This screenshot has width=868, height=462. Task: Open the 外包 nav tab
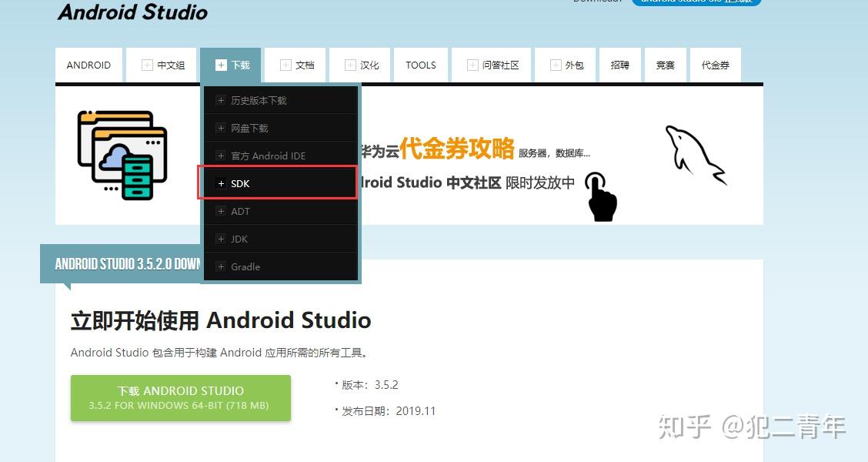[x=565, y=65]
